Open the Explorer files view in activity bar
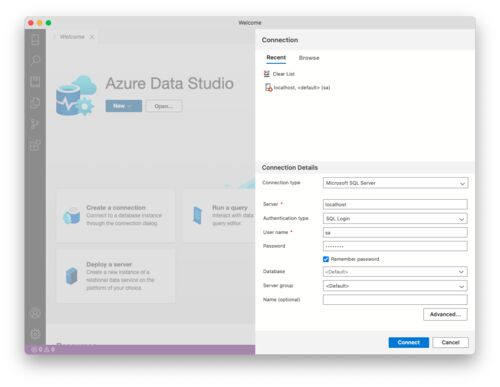Viewport: 500px width, 387px height. [35, 103]
